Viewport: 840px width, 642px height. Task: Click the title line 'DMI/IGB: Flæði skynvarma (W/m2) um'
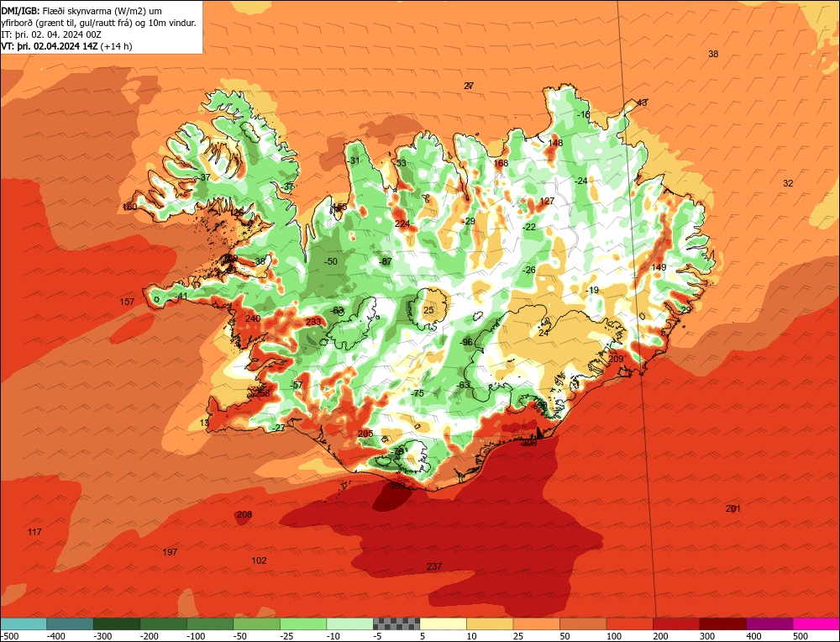pyautogui.click(x=82, y=11)
